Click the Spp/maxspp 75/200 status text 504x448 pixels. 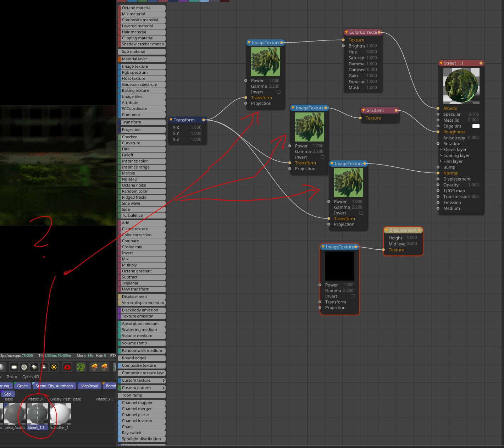click(17, 356)
